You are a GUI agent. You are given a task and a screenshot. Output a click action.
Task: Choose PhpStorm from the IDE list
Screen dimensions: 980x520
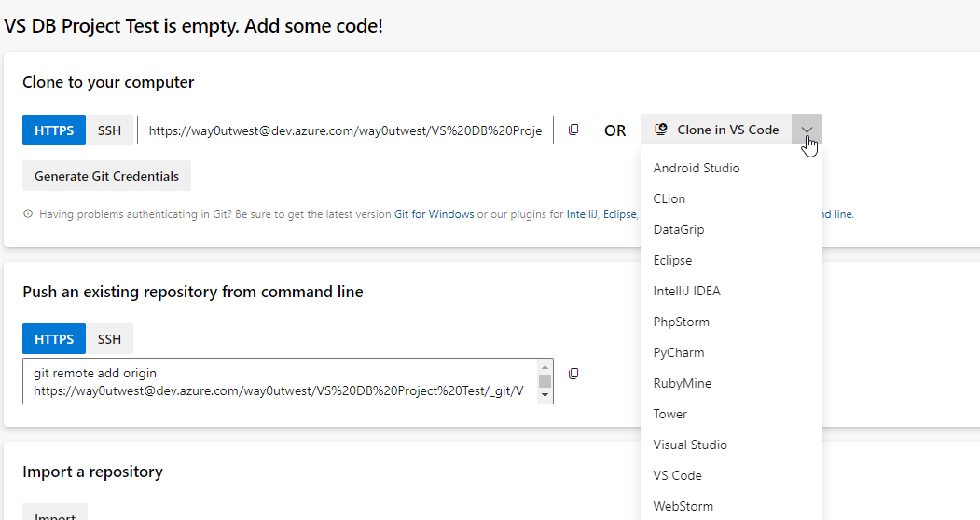[x=731, y=322]
